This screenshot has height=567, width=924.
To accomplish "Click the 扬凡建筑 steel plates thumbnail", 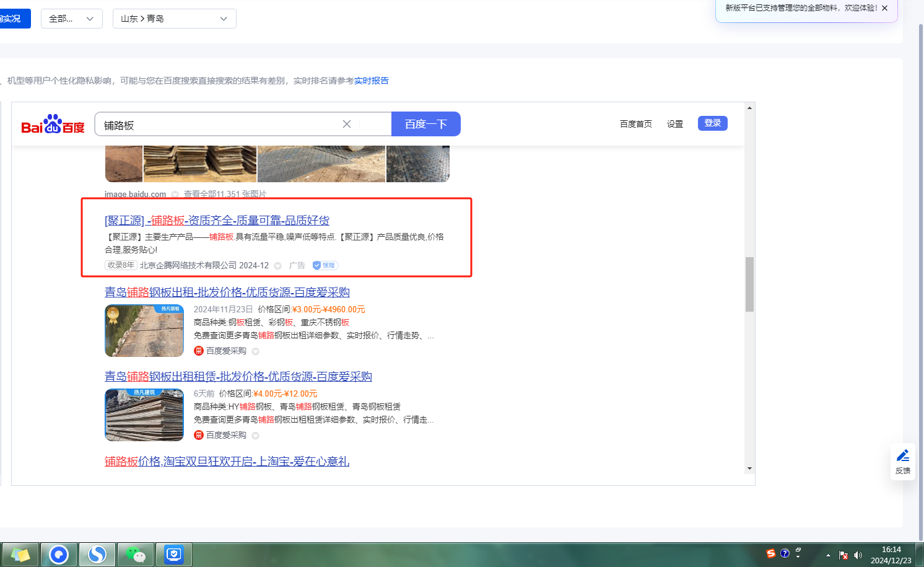I will pos(144,415).
